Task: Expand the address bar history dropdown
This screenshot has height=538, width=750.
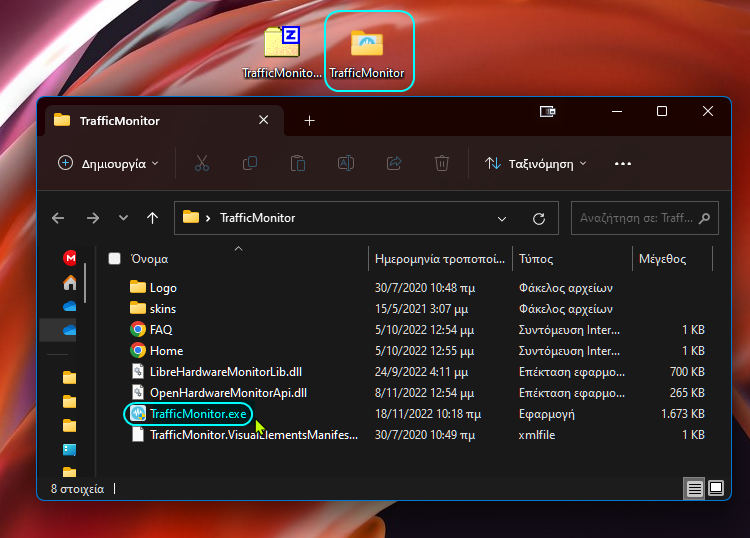Action: click(x=502, y=219)
